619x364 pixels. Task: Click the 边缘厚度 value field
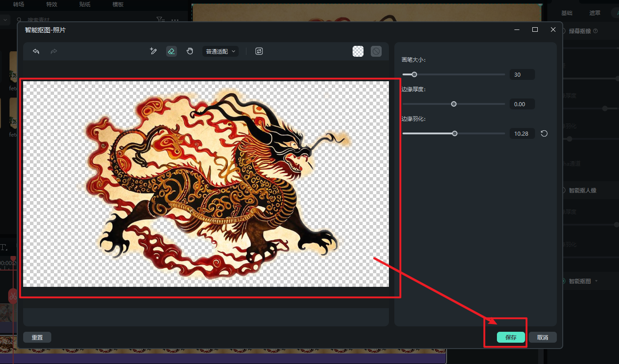coord(522,104)
